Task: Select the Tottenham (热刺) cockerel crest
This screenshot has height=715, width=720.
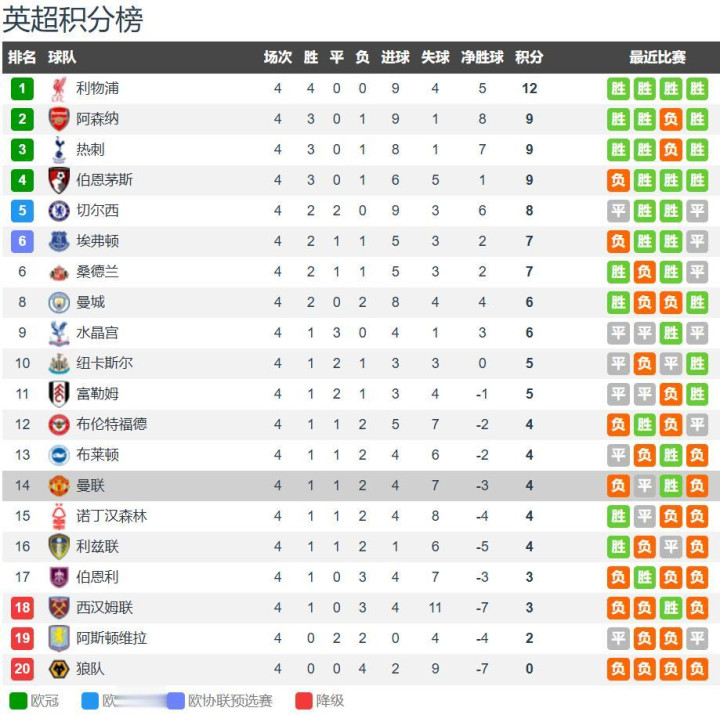Action: pyautogui.click(x=59, y=150)
